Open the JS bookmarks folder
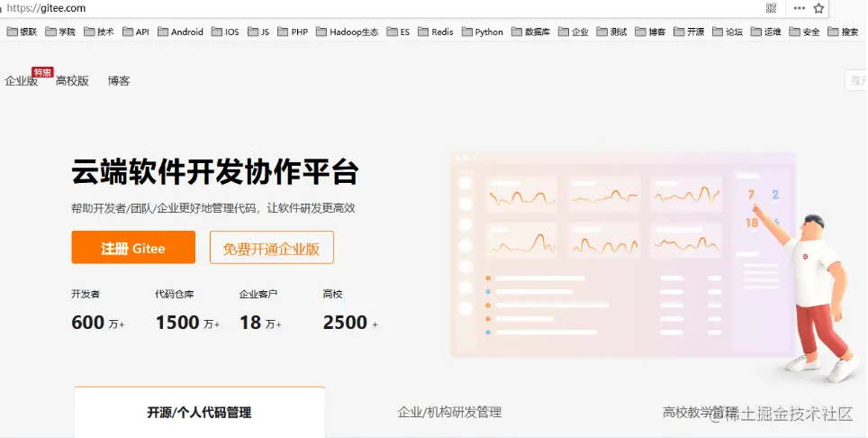Screen dimensions: 868x438 pyautogui.click(x=258, y=32)
